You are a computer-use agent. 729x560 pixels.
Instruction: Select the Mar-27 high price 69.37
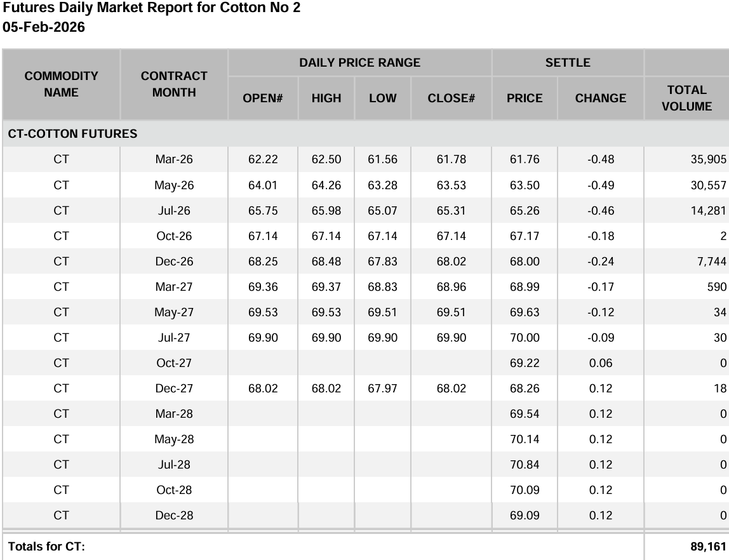(326, 287)
